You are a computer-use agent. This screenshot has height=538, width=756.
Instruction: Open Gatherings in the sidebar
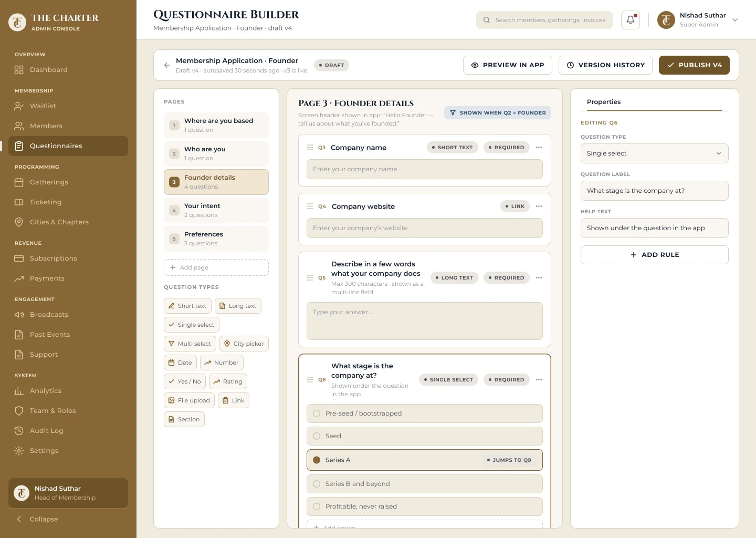68,182
